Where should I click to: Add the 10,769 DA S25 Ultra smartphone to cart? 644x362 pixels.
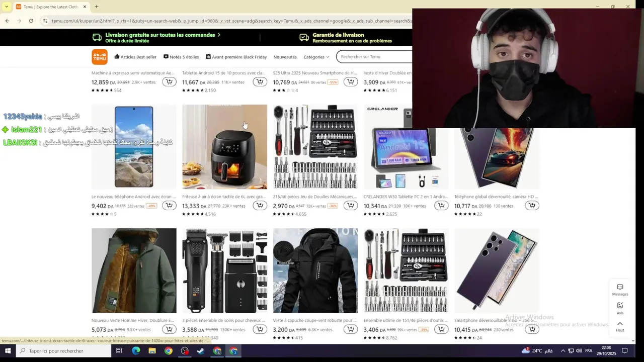350,82
